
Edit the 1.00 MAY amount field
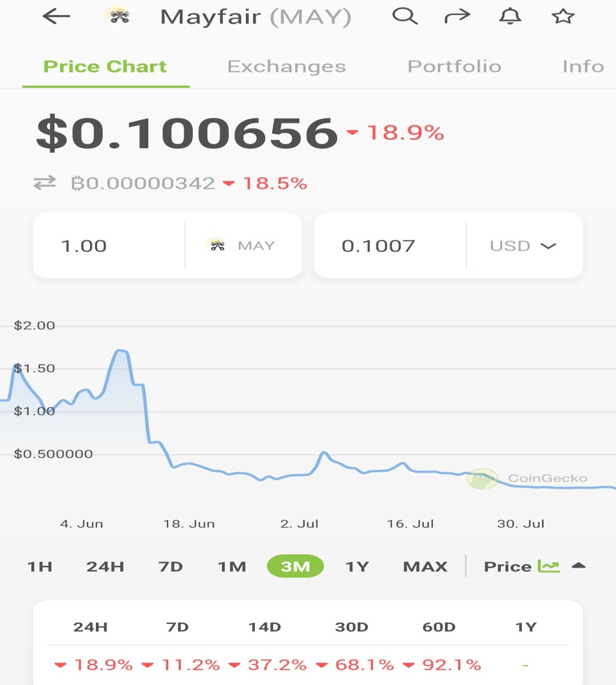tap(109, 245)
